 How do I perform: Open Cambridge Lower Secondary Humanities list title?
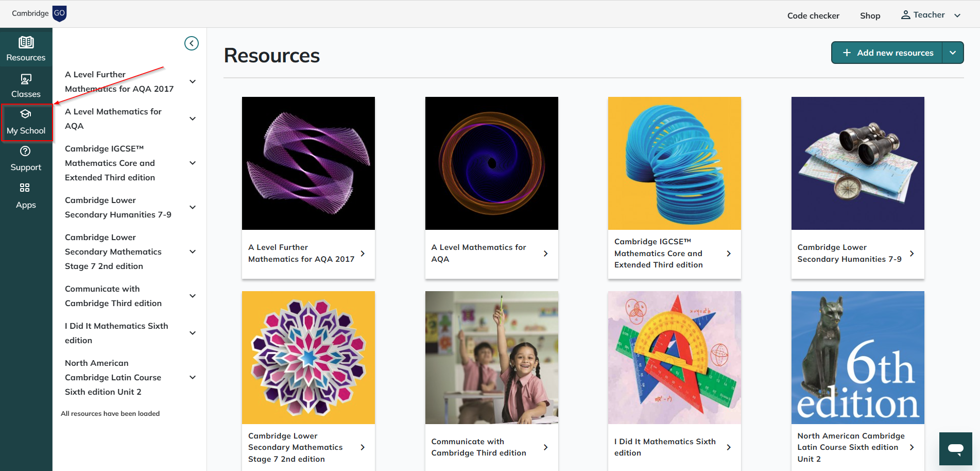pyautogui.click(x=118, y=207)
